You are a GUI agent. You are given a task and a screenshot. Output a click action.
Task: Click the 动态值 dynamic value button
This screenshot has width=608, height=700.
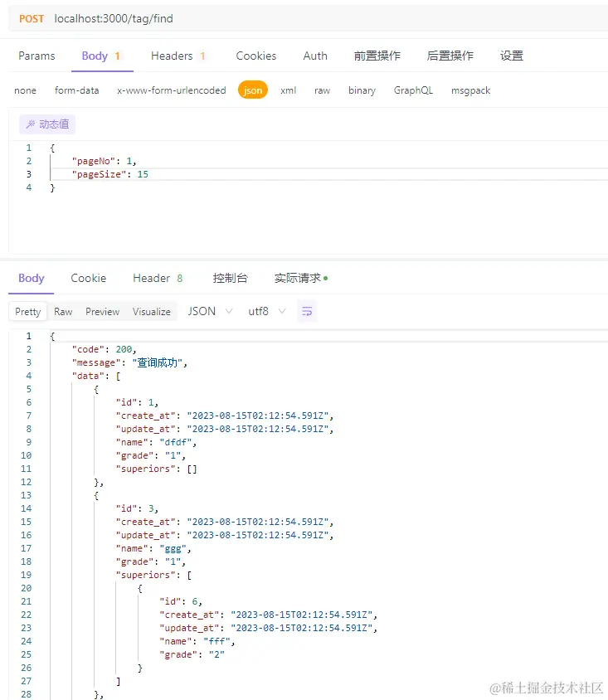pos(47,124)
